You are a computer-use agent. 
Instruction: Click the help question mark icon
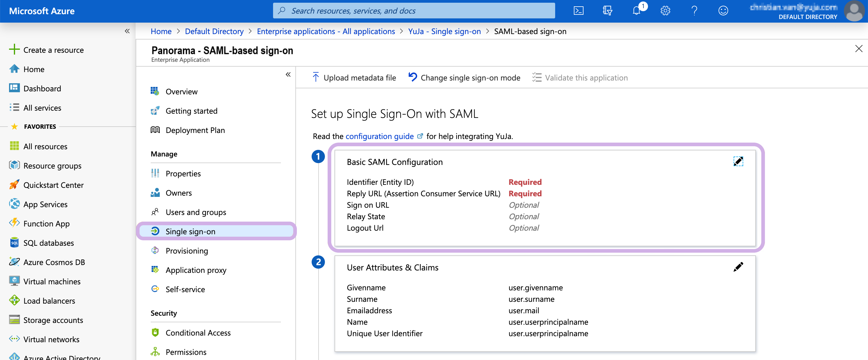pos(694,11)
